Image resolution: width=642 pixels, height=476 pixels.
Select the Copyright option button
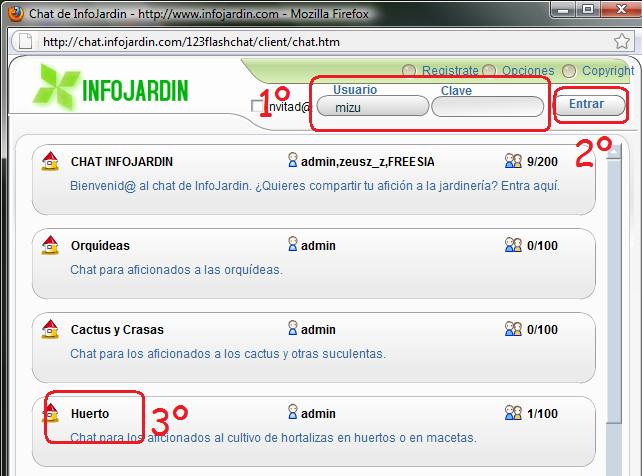[x=569, y=71]
